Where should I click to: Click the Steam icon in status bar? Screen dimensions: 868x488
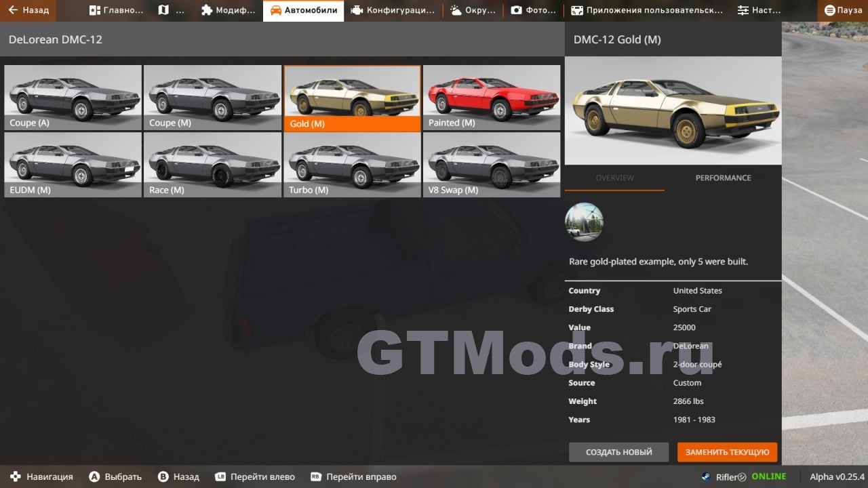[706, 476]
